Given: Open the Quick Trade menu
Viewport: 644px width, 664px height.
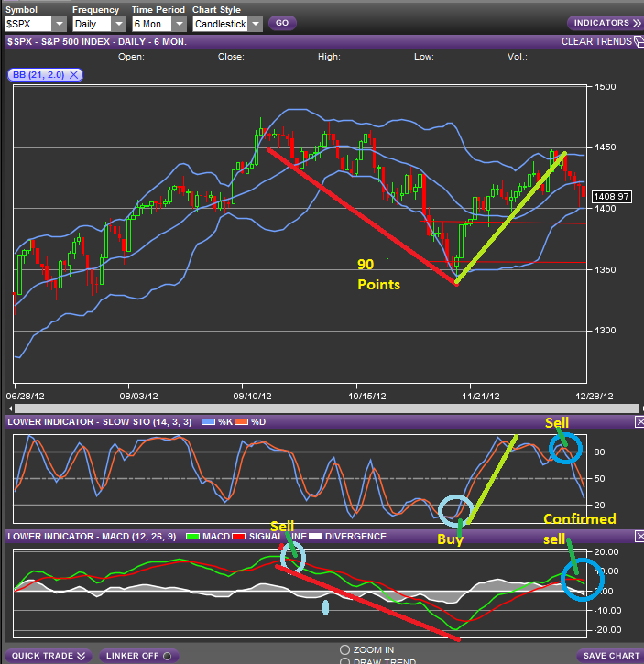Looking at the screenshot, I should click(x=48, y=656).
